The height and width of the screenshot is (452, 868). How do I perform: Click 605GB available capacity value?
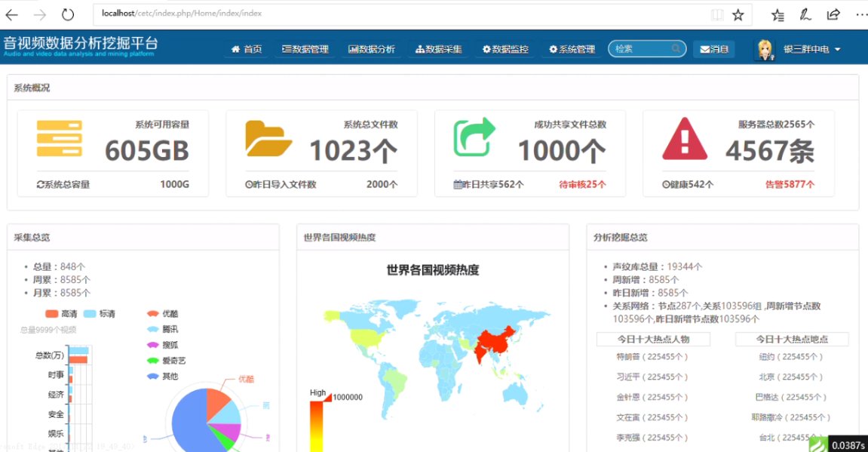[147, 151]
